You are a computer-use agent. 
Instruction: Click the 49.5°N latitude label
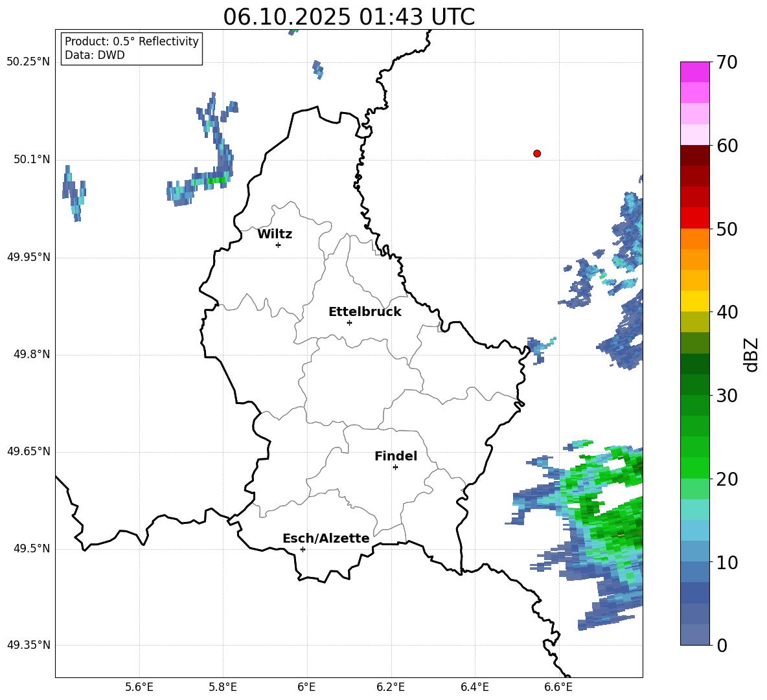(x=32, y=548)
